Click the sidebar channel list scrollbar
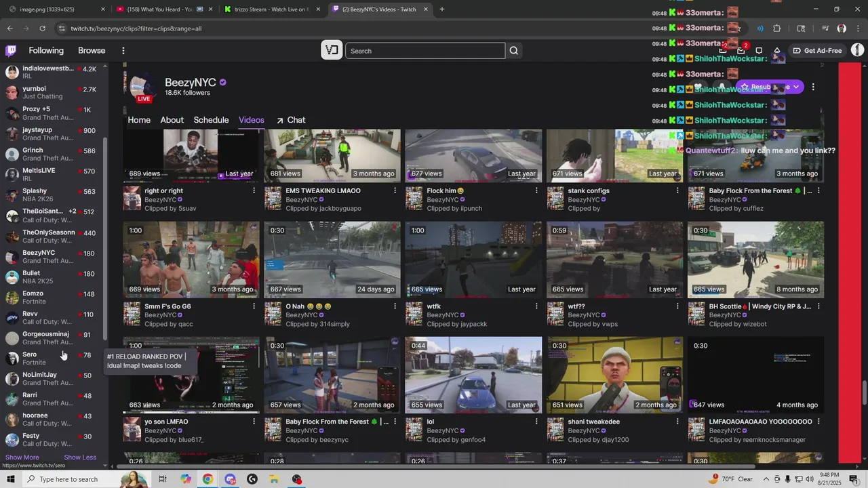The height and width of the screenshot is (488, 868). pos(104,239)
